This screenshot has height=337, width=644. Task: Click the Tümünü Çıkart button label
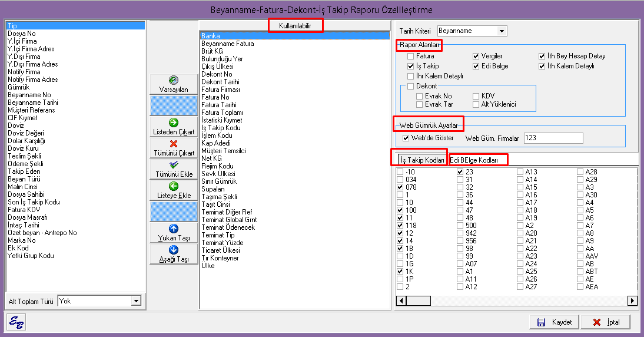click(174, 153)
